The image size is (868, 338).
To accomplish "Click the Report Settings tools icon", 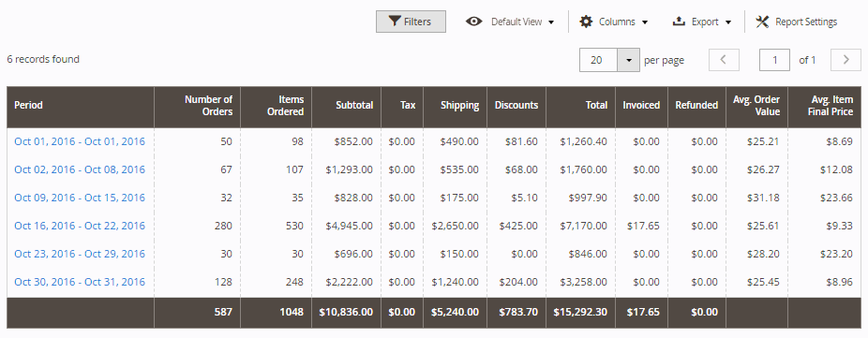I will click(762, 22).
